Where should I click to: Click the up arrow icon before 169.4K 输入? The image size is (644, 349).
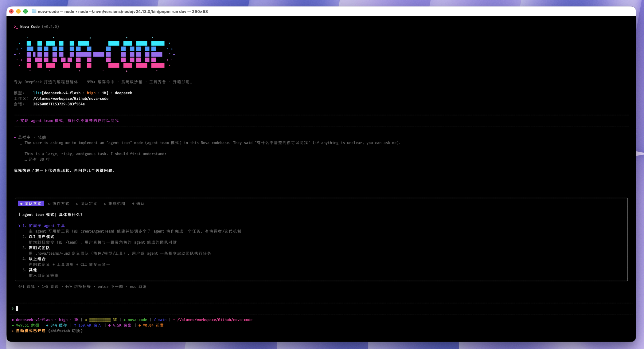pos(75,325)
